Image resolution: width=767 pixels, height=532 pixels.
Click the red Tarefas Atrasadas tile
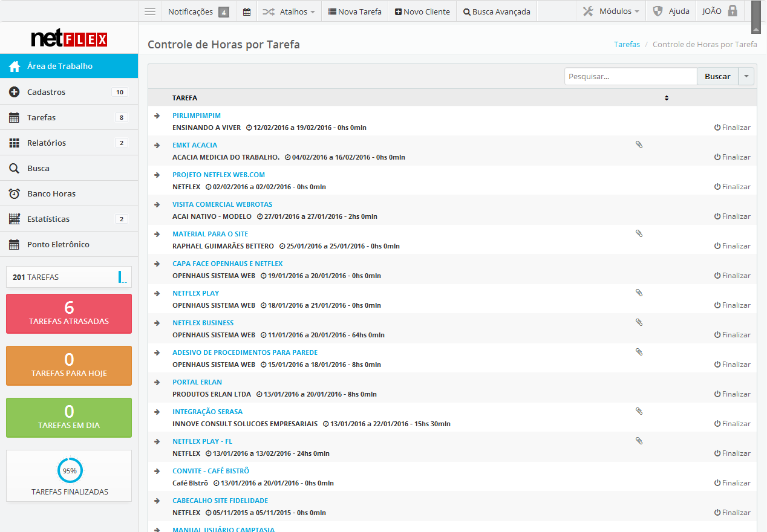[x=69, y=313]
